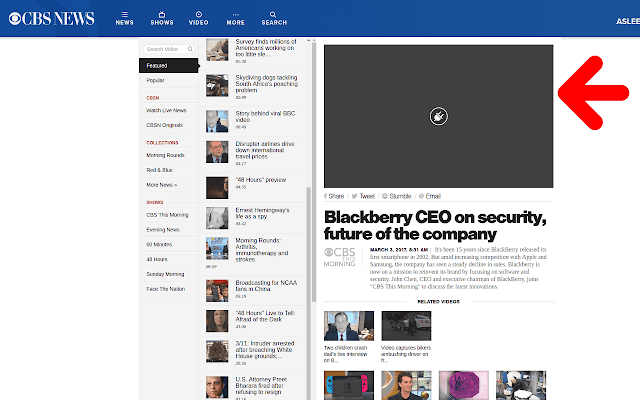Click the Stumble share button
The image size is (640, 400).
click(399, 197)
